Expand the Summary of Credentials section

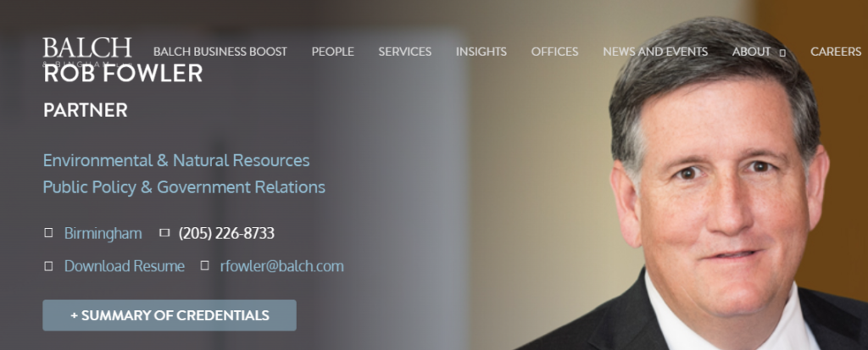[170, 315]
